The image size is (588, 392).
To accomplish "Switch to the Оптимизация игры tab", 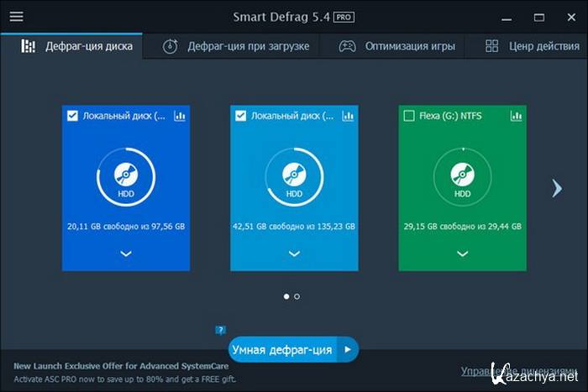I will click(x=396, y=47).
